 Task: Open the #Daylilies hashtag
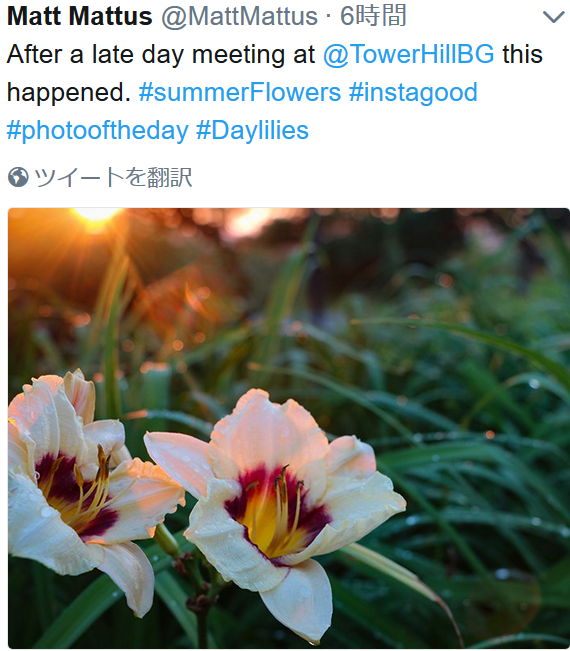pos(252,130)
